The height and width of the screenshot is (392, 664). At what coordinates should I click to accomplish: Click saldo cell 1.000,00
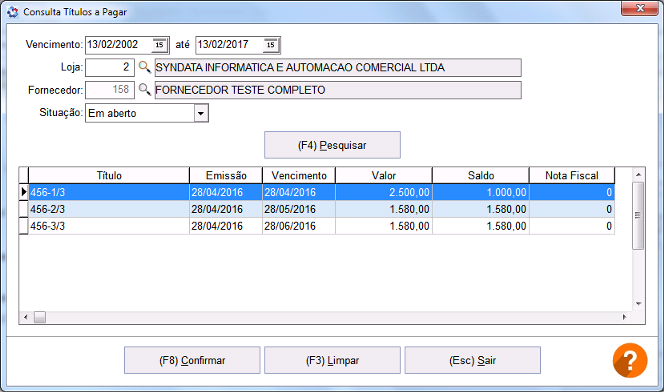[481, 192]
